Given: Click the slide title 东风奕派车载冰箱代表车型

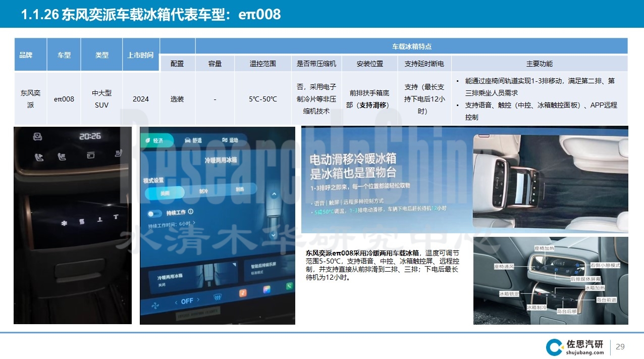Looking at the screenshot, I should (150, 14).
